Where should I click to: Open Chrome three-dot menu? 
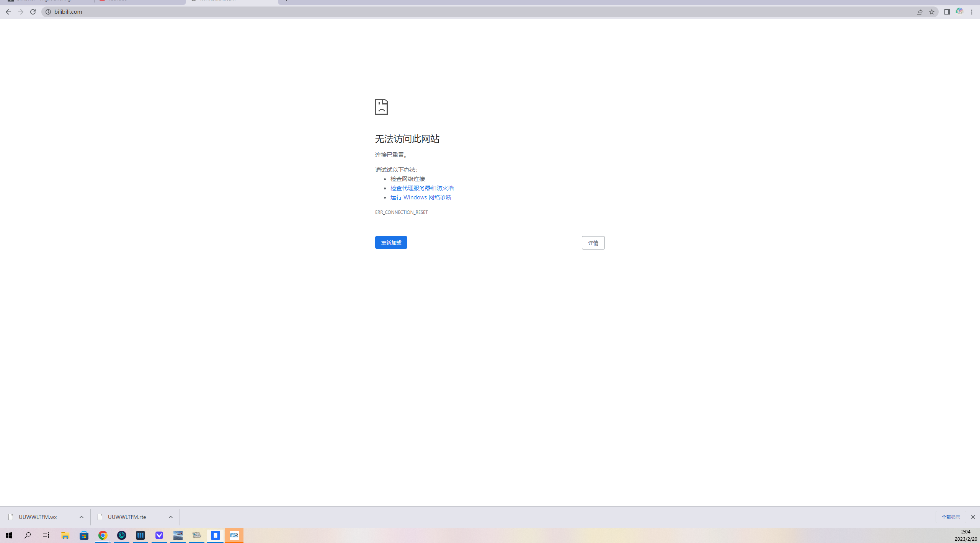(972, 12)
